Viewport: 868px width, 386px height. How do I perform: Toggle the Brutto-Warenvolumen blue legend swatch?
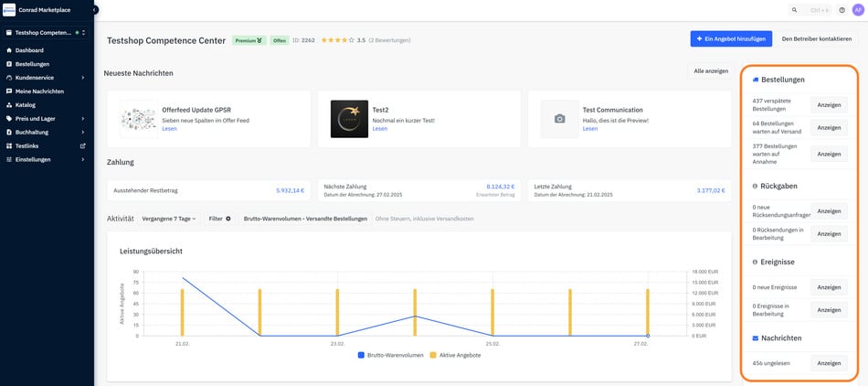361,355
